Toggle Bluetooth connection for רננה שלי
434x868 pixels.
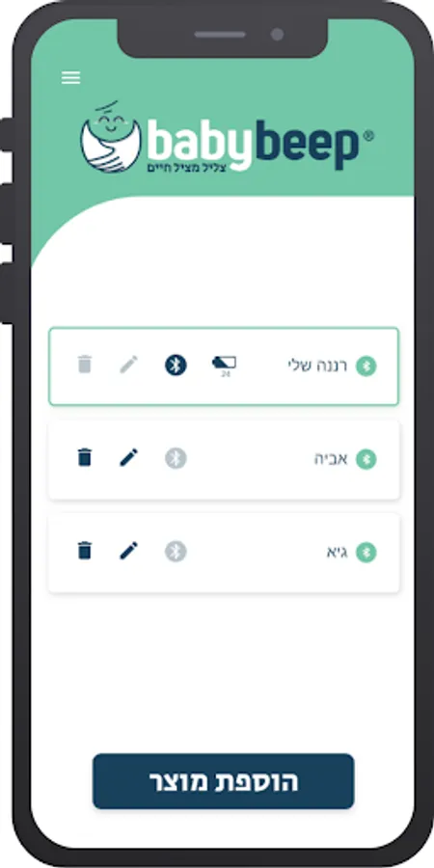point(176,366)
